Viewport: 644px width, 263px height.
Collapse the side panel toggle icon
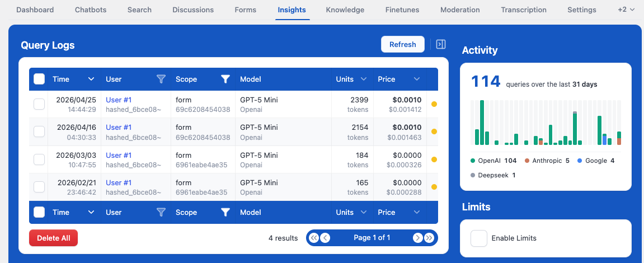click(441, 44)
